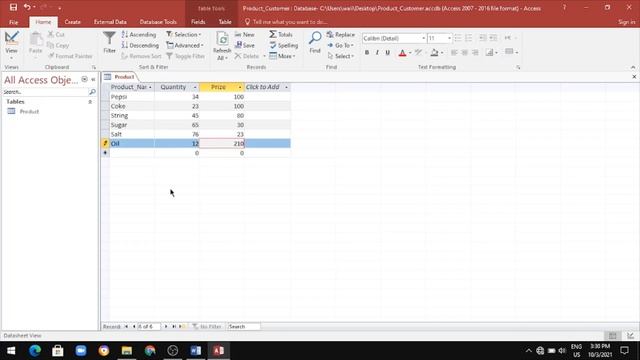640x360 pixels.
Task: Switch to Design view icon in status bar
Action: [630, 336]
